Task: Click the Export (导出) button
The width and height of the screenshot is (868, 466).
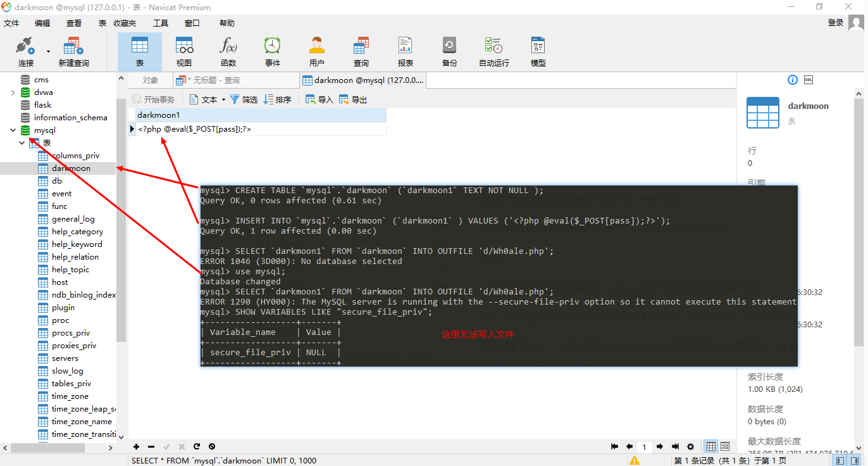Action: (x=353, y=99)
